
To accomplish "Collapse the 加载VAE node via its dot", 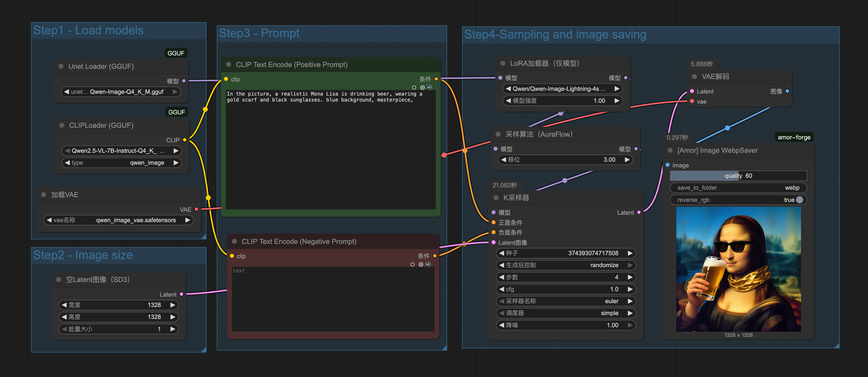I will [43, 194].
